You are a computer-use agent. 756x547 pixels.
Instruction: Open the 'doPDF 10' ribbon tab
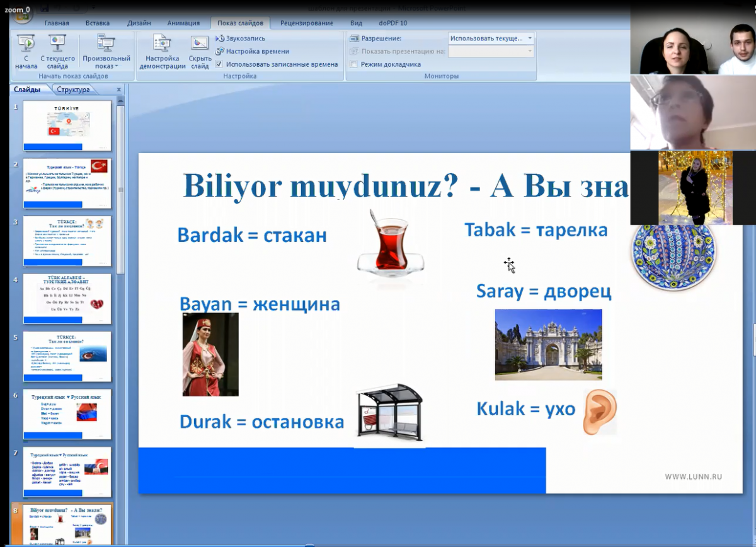pos(392,23)
